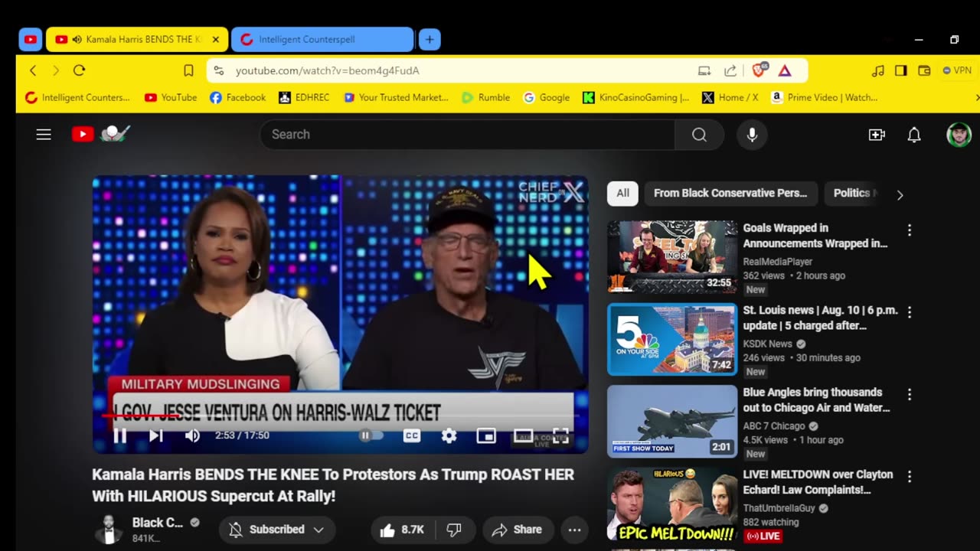Share the page from address bar

click(730, 70)
